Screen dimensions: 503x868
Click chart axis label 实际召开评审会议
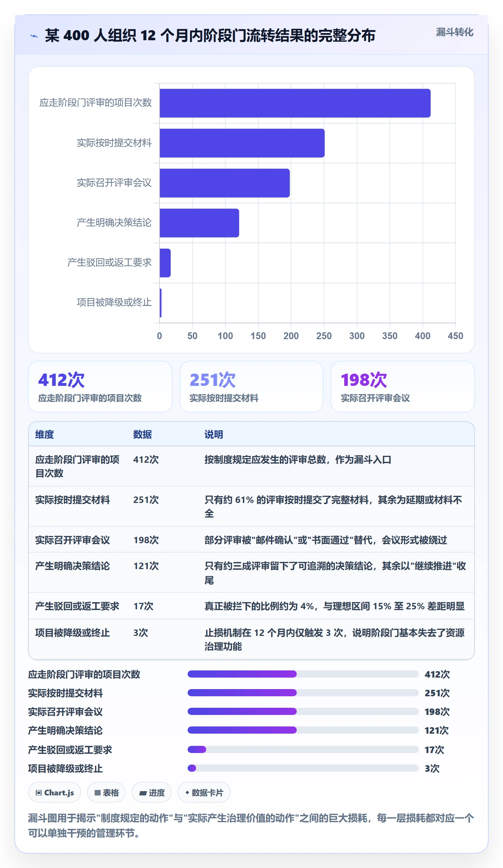point(114,183)
